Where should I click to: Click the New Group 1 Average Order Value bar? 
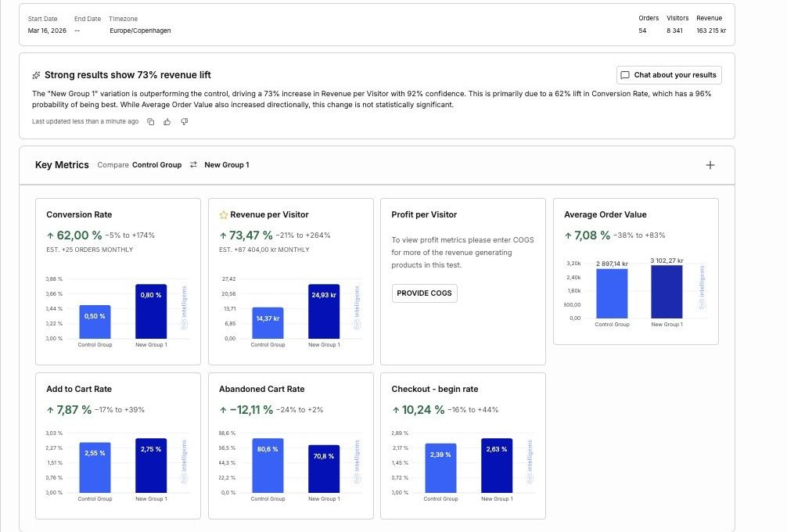pyautogui.click(x=667, y=292)
